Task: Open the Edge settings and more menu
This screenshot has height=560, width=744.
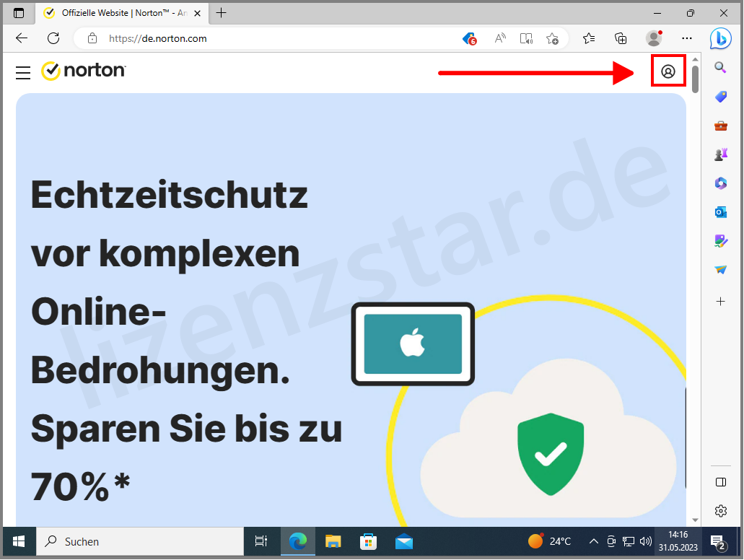Action: tap(687, 38)
